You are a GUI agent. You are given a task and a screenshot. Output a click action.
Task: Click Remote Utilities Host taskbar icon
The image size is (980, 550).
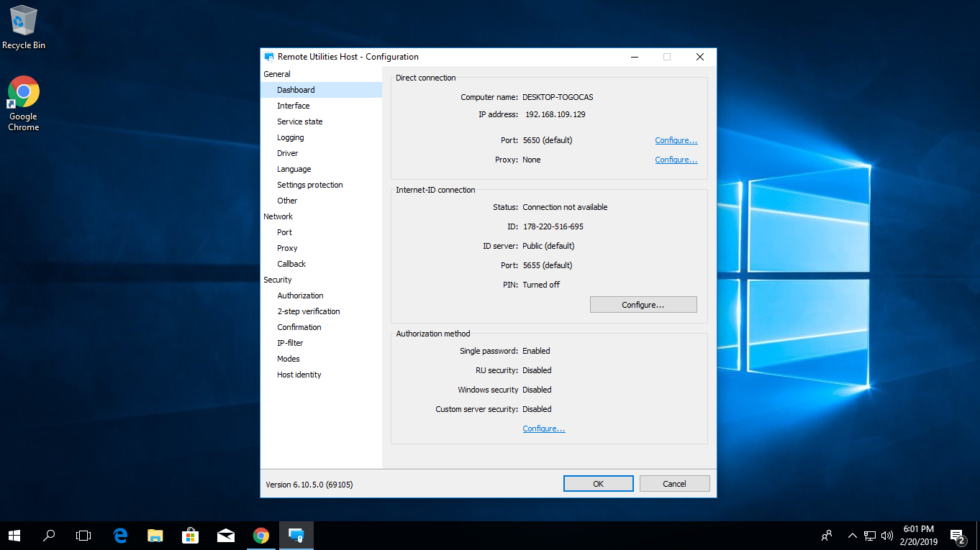296,536
